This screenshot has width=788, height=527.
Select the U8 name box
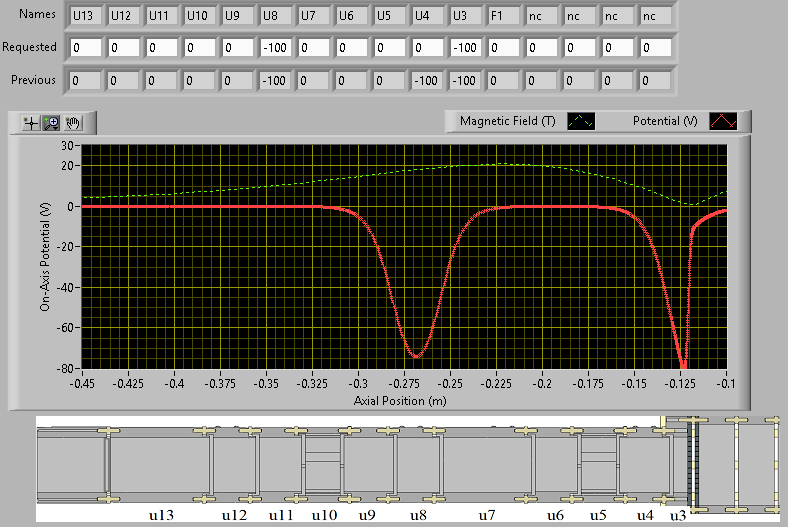click(x=276, y=16)
